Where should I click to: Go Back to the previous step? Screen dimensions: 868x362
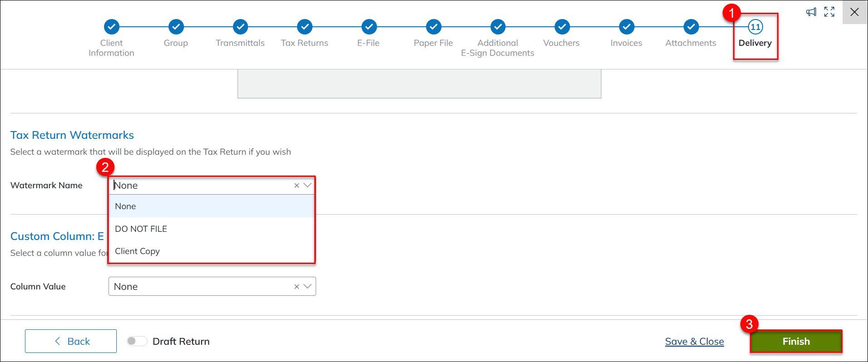pyautogui.click(x=71, y=341)
